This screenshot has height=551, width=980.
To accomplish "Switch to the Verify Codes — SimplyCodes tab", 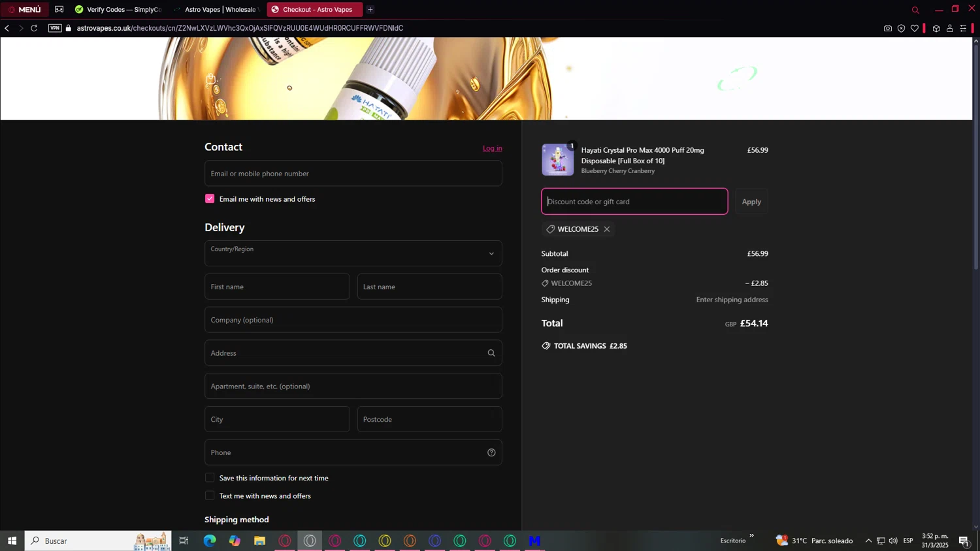I will point(118,9).
